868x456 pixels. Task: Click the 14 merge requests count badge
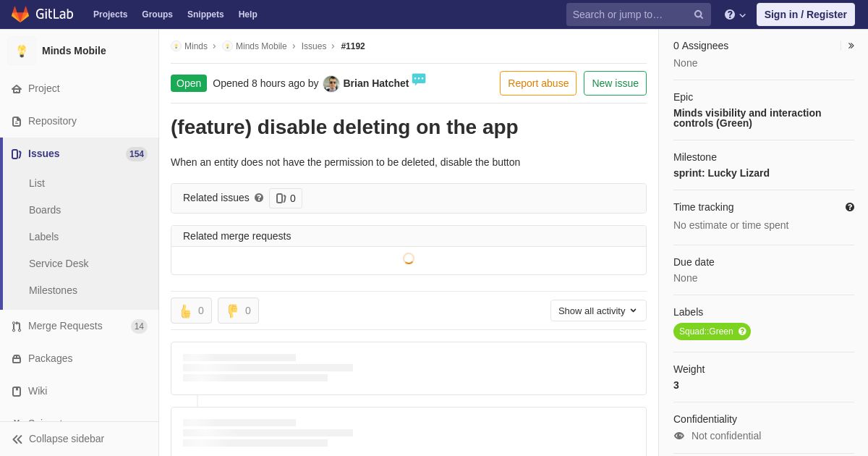point(139,326)
